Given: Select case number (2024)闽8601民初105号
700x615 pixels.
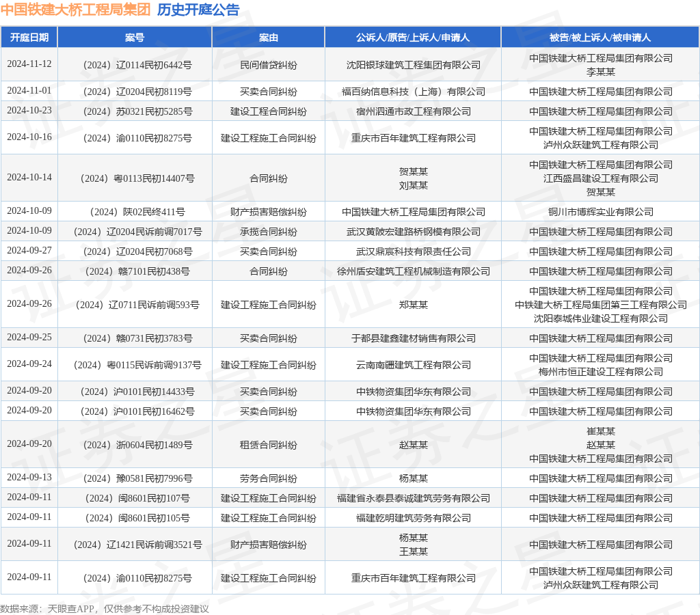Looking at the screenshot, I should click(x=137, y=518).
